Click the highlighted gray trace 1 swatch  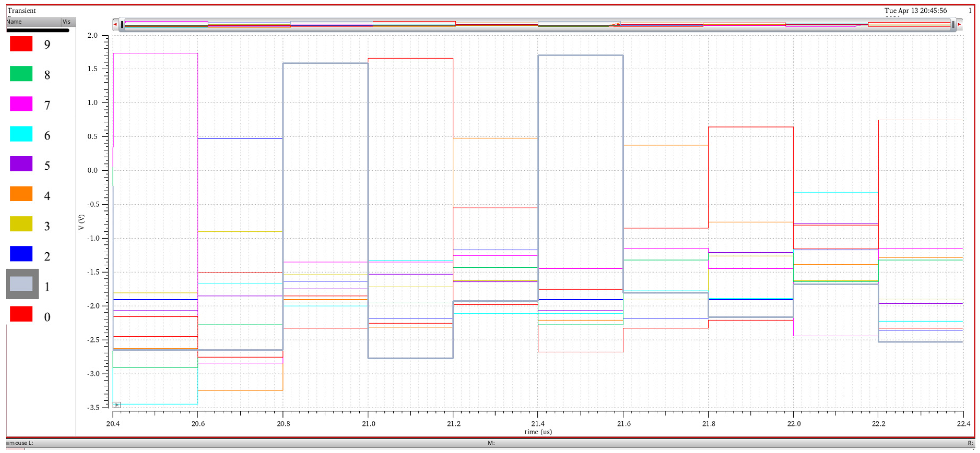pos(22,284)
